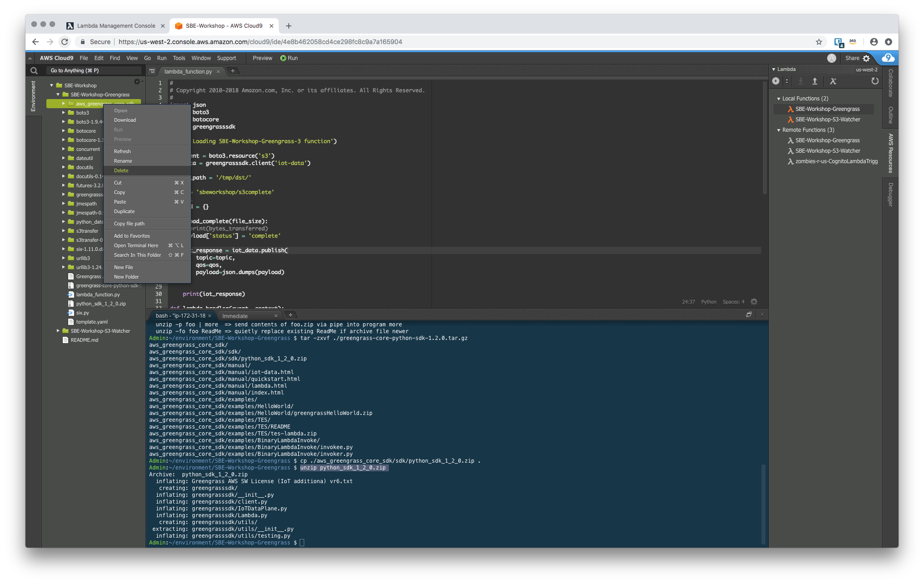This screenshot has width=924, height=584.
Task: Open the Collaborate side panel
Action: [x=890, y=83]
